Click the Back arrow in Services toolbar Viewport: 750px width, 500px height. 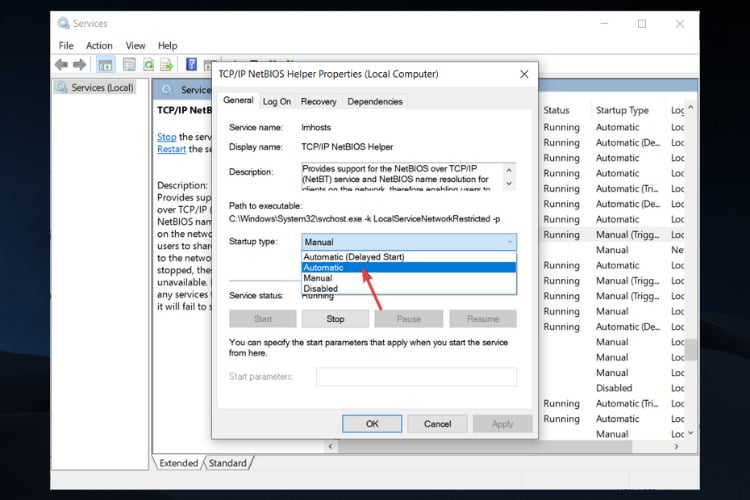coord(61,65)
